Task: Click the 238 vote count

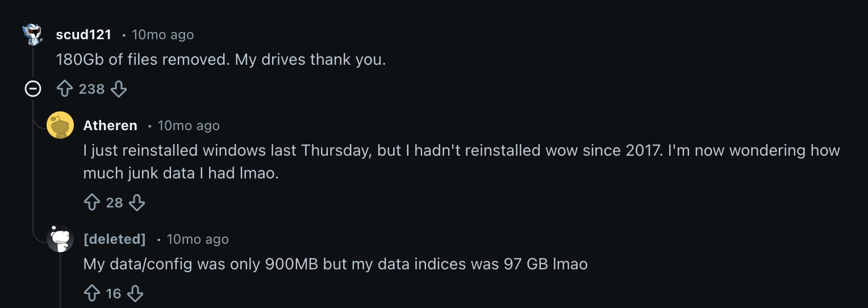Action: point(91,89)
